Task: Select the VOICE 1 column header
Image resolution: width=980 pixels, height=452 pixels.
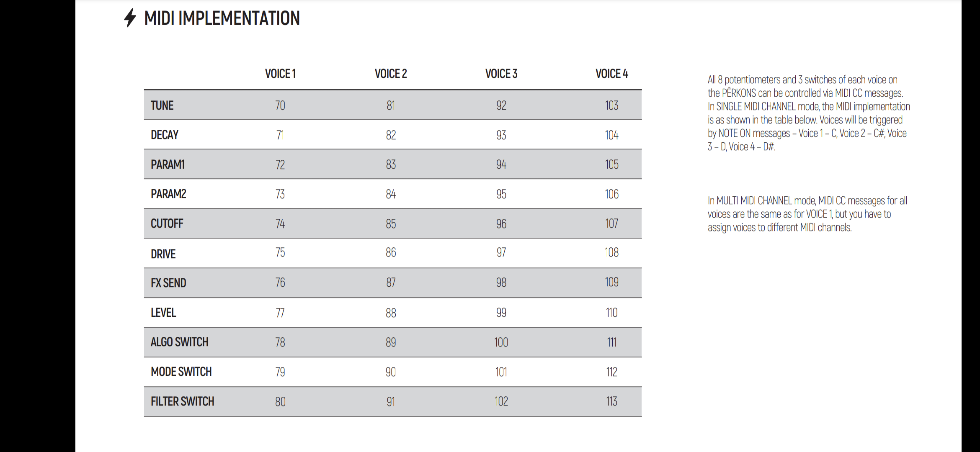Action: click(280, 74)
